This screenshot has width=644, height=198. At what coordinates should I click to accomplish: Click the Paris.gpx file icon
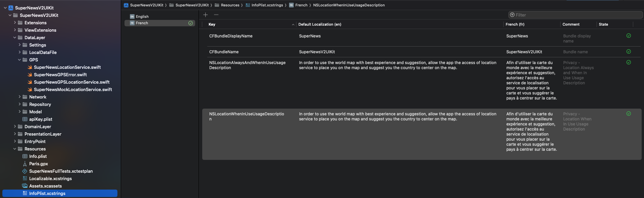click(25, 164)
